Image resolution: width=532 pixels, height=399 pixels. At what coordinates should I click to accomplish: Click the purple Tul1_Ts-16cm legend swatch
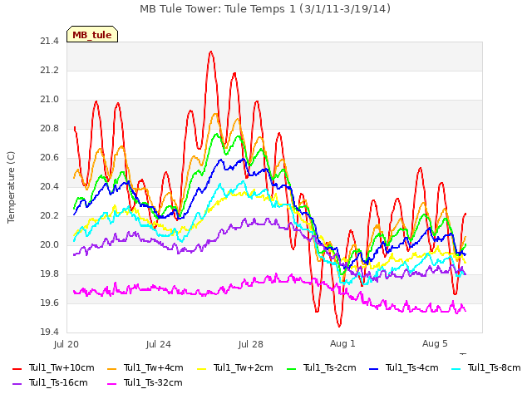[x=17, y=383]
